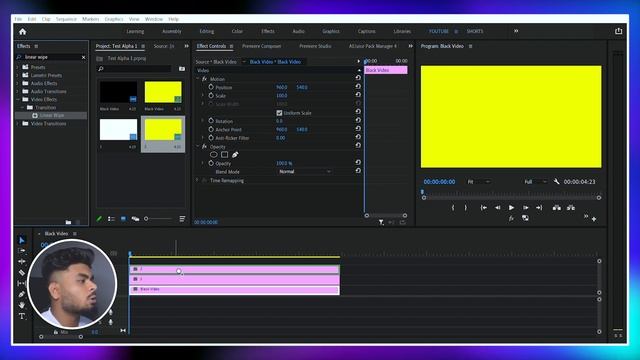This screenshot has height=360, width=640.
Task: Reset the Position parameter
Action: [x=358, y=87]
